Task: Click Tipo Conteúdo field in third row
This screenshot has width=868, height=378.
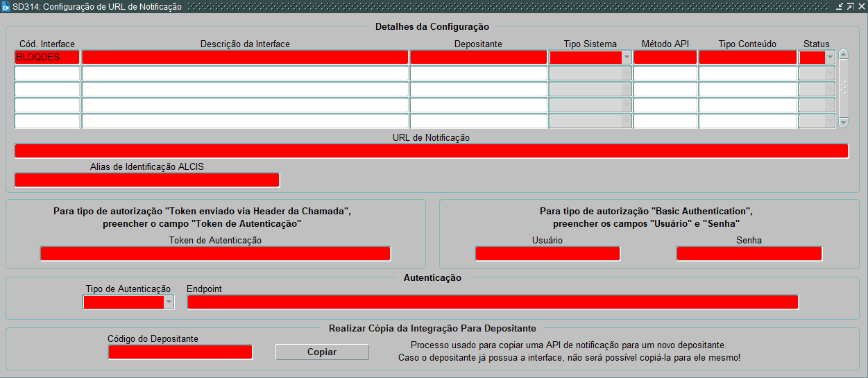Action: pos(748,89)
